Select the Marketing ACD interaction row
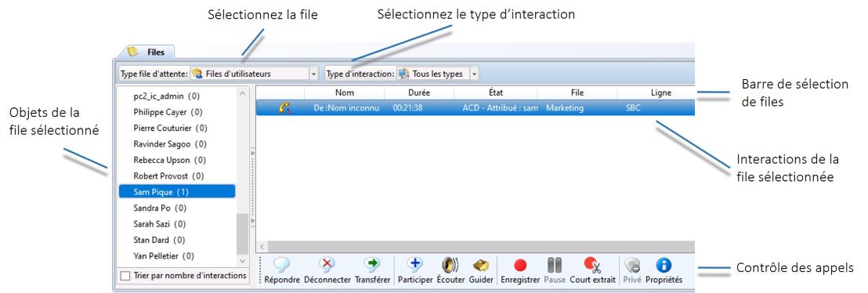This screenshot has width=868, height=293. [475, 108]
